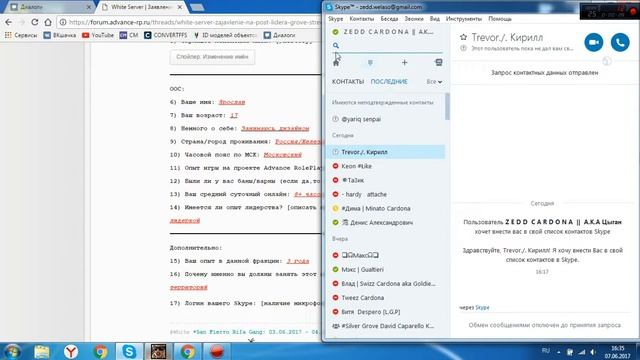
Task: Click the RU language indicator
Action: coord(545,351)
